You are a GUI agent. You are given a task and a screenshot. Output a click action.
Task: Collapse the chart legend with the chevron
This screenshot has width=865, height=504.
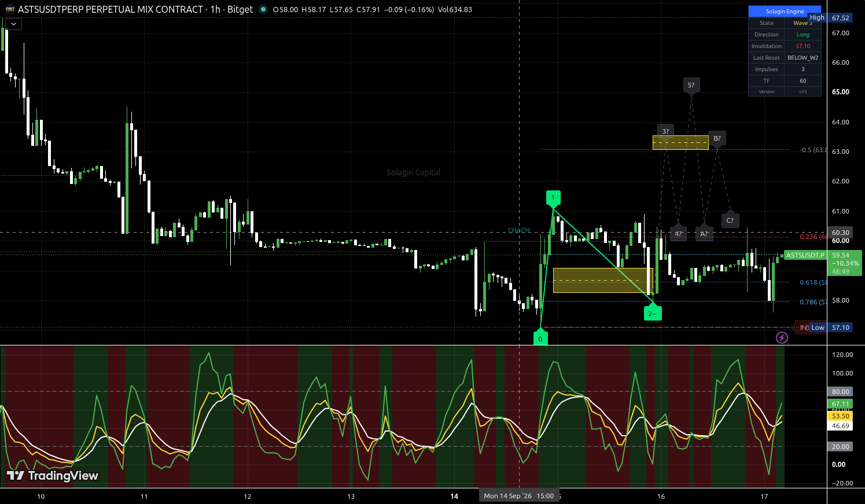coord(13,24)
